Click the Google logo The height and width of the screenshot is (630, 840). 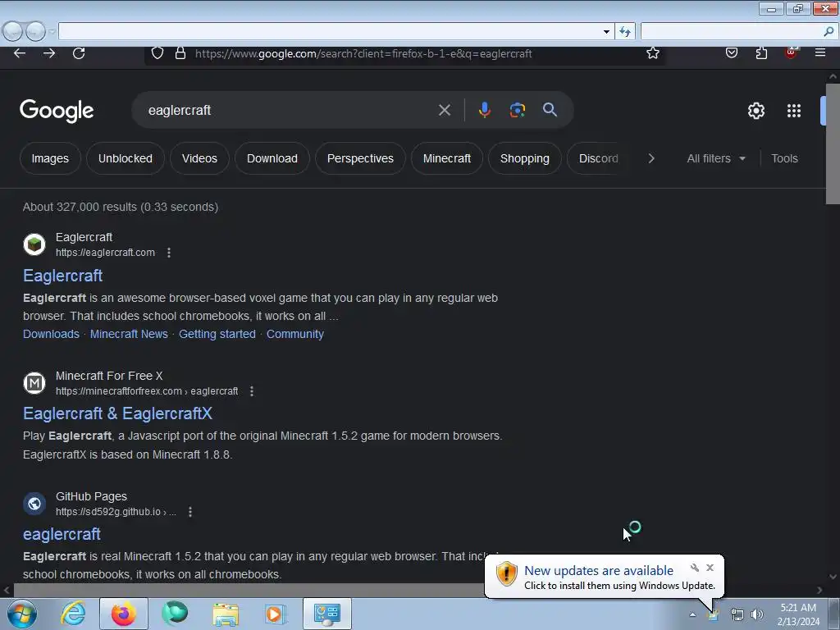(57, 111)
